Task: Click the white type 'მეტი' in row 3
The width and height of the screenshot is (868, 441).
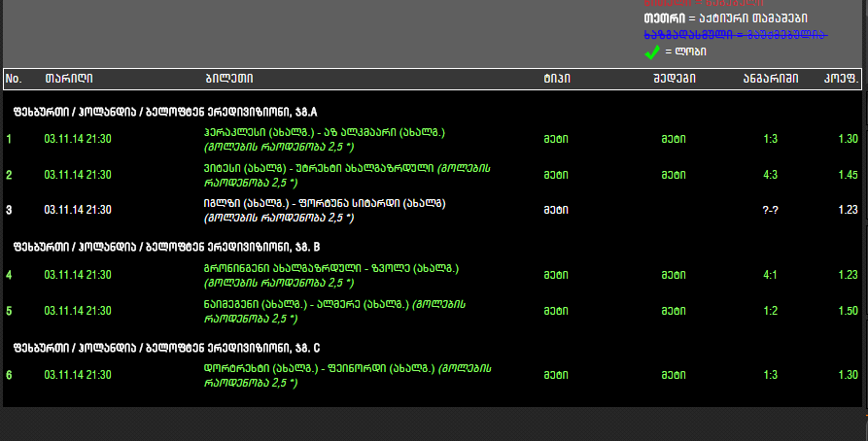Action: coord(556,210)
